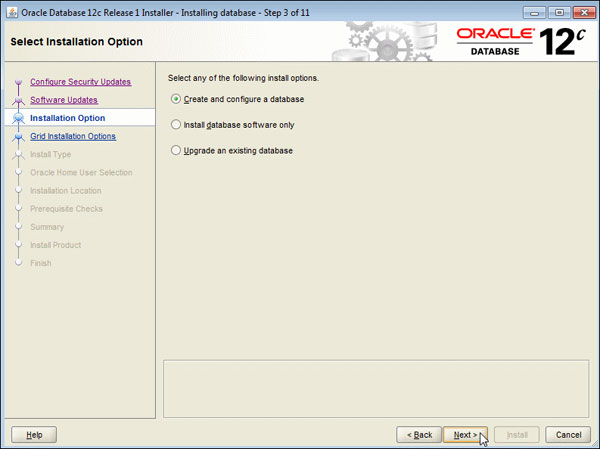Maximize the Oracle installer window
This screenshot has height=449, width=600.
click(x=559, y=13)
